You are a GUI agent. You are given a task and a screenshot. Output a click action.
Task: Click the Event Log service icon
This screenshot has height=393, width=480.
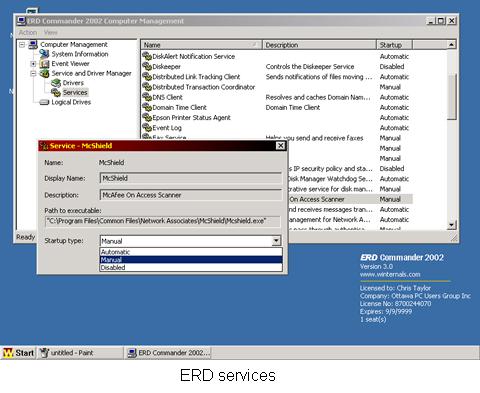click(x=147, y=127)
